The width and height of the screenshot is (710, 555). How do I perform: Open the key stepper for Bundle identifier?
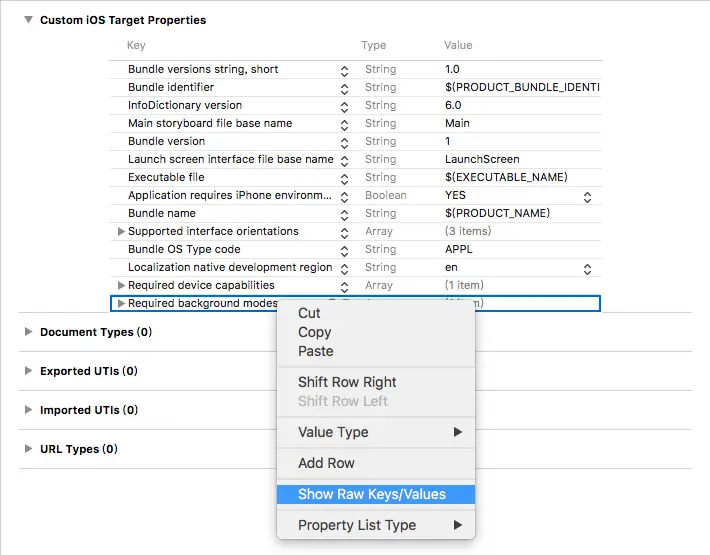344,88
